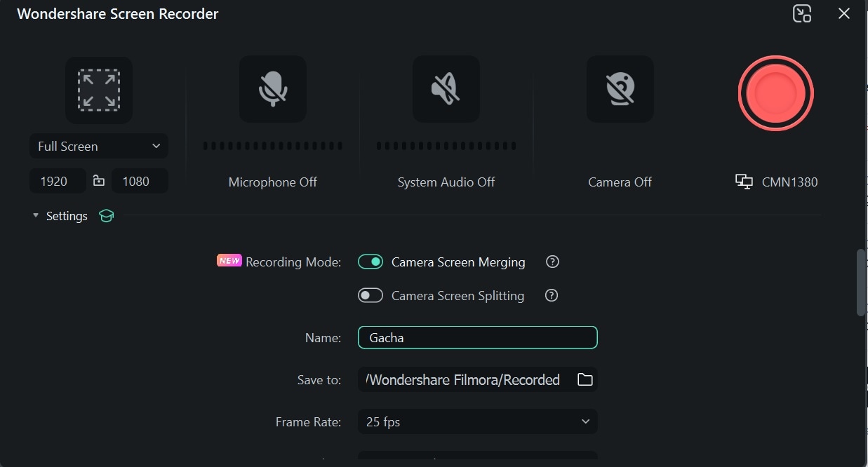Image resolution: width=868 pixels, height=467 pixels.
Task: Click the CMN1380 monitor selector
Action: (x=777, y=182)
